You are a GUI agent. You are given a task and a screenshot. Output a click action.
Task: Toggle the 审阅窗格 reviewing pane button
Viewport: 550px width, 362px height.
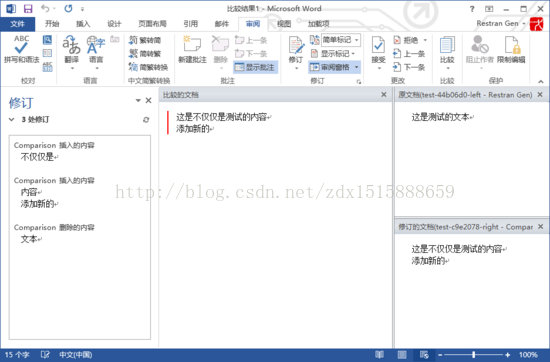coord(330,67)
